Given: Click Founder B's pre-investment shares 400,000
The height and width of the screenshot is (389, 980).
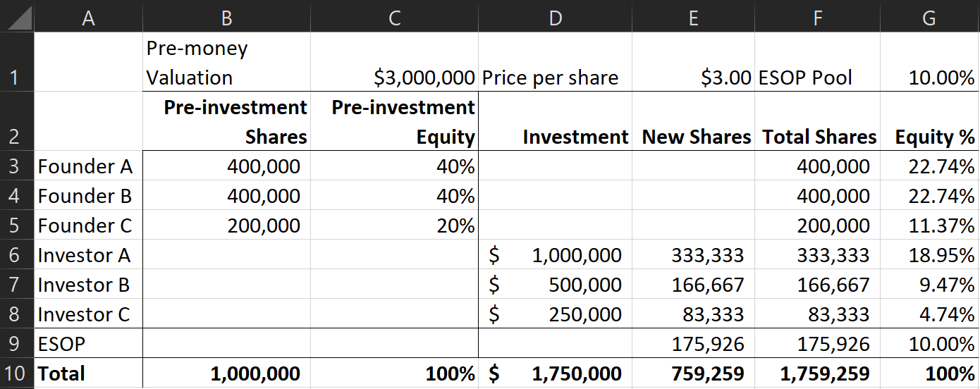Looking at the screenshot, I should [226, 195].
